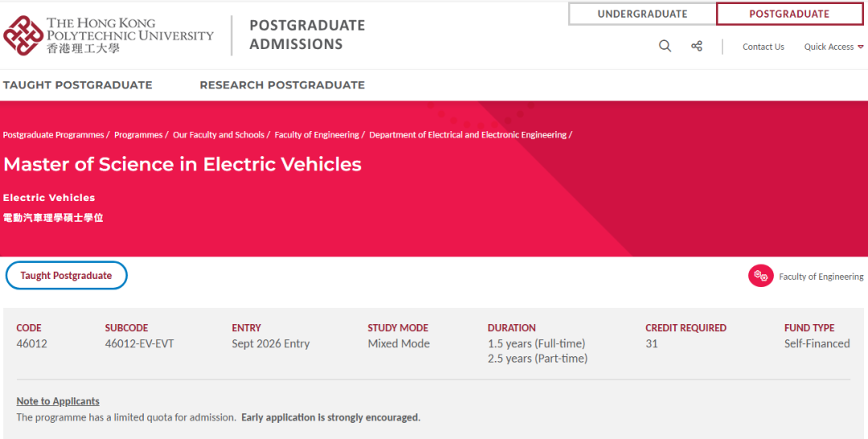Click the Postgraduate Admissions site title

[307, 35]
